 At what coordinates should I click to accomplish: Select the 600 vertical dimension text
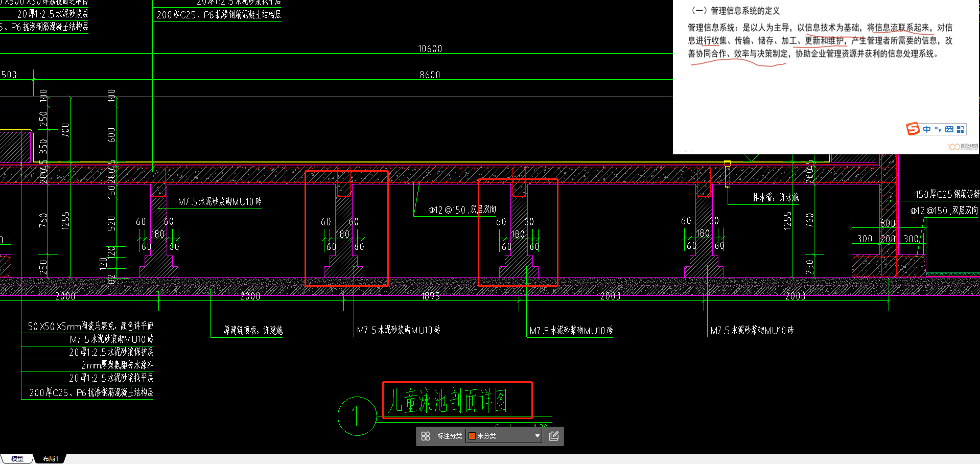pos(111,135)
